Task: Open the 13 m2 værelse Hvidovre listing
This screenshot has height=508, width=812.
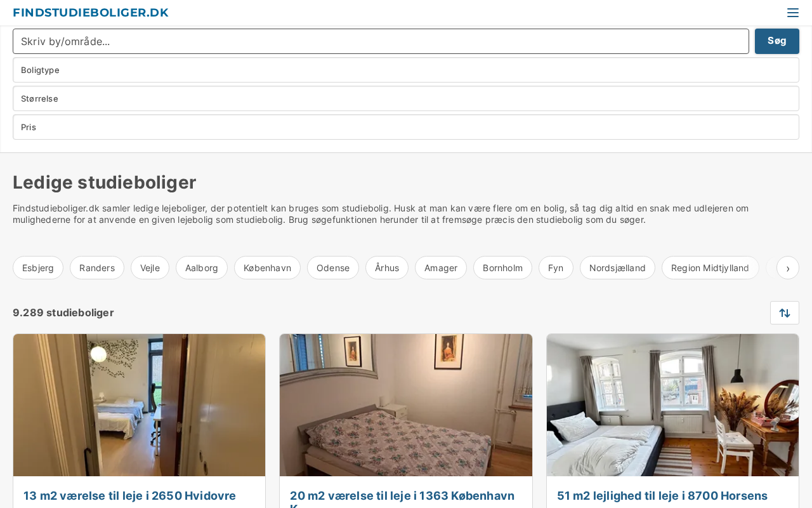Action: point(129,496)
